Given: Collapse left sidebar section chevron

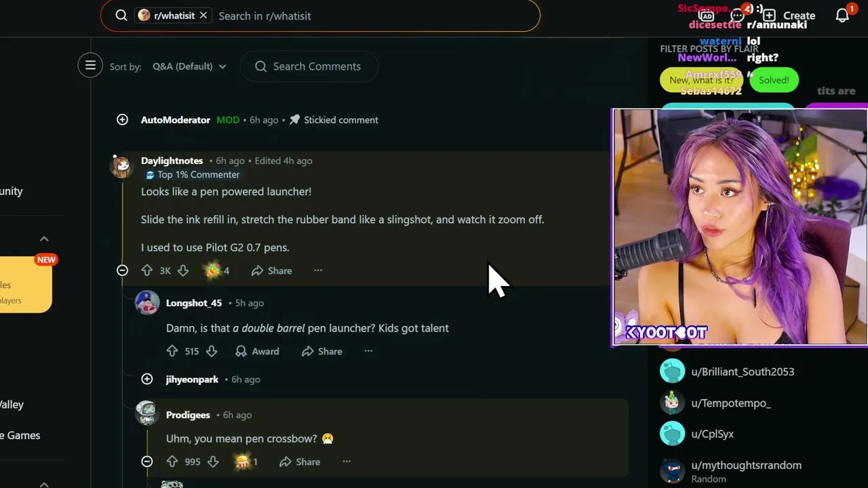Looking at the screenshot, I should pyautogui.click(x=44, y=239).
